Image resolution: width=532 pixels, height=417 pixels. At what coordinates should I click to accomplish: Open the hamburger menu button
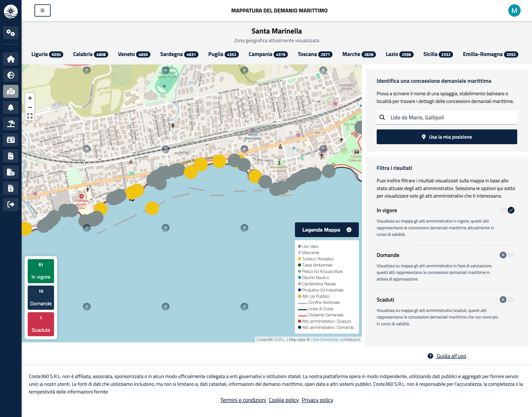click(x=42, y=10)
